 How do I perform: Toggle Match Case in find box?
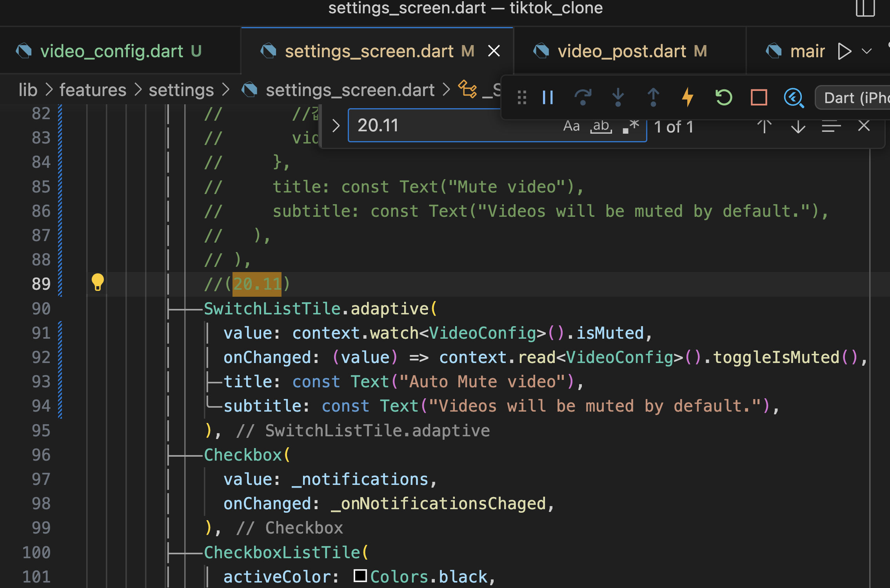[x=571, y=126]
